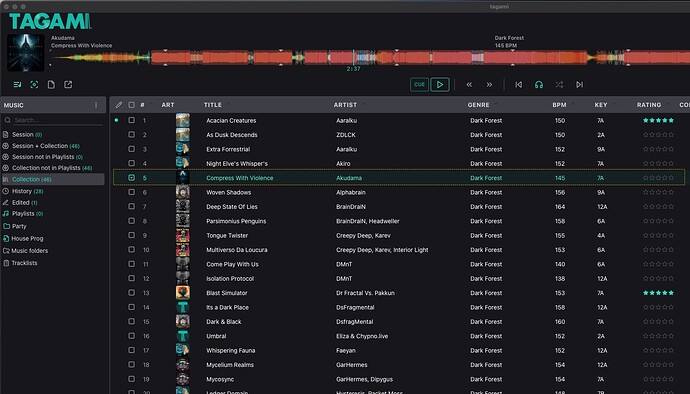Image resolution: width=690 pixels, height=394 pixels.
Task: Select track title Multiverso Da Loucura
Action: (237, 250)
